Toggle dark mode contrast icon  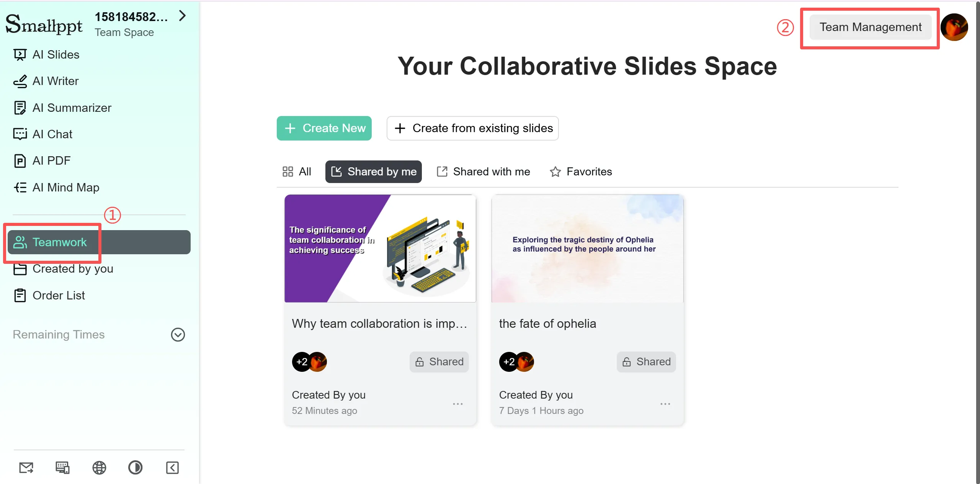pos(135,468)
